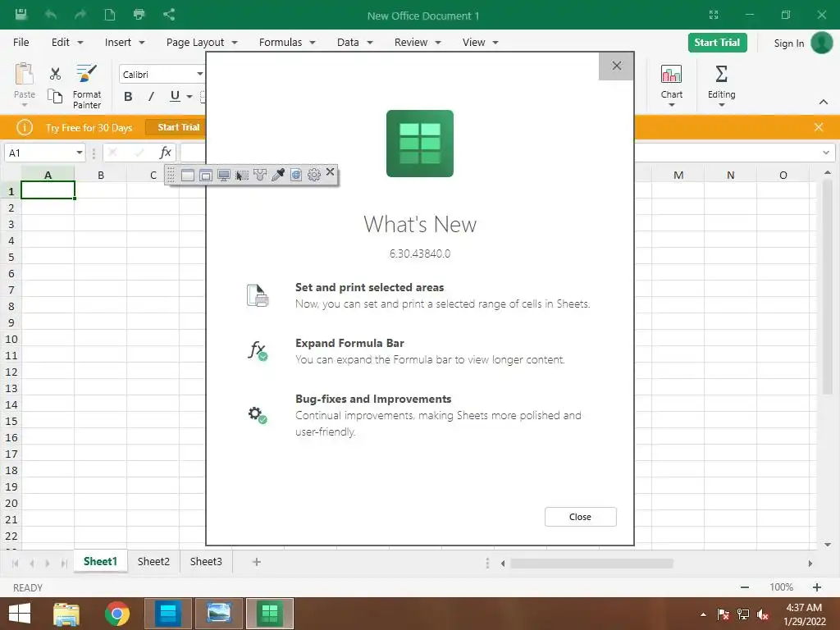840x630 pixels.
Task: Toggle Underline formatting
Action: [175, 96]
